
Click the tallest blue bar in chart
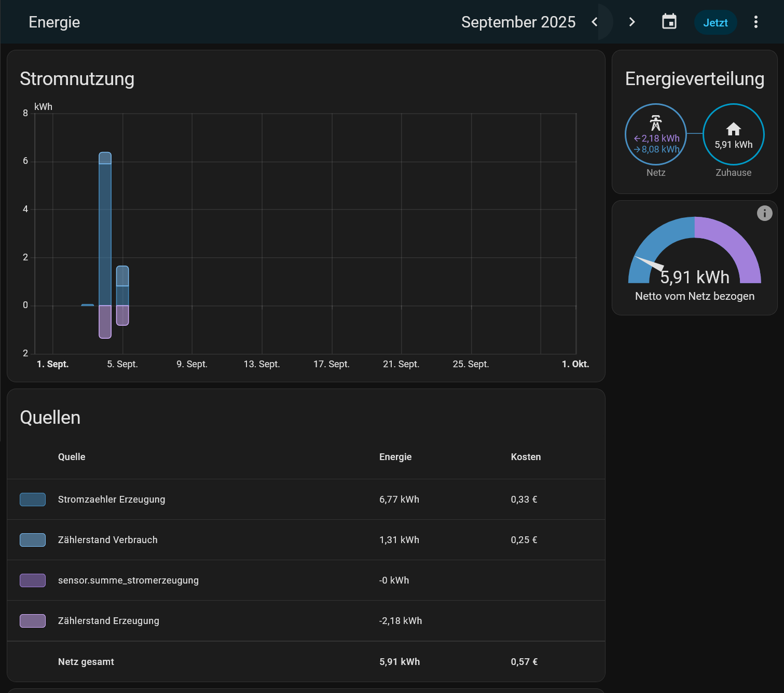click(x=105, y=233)
